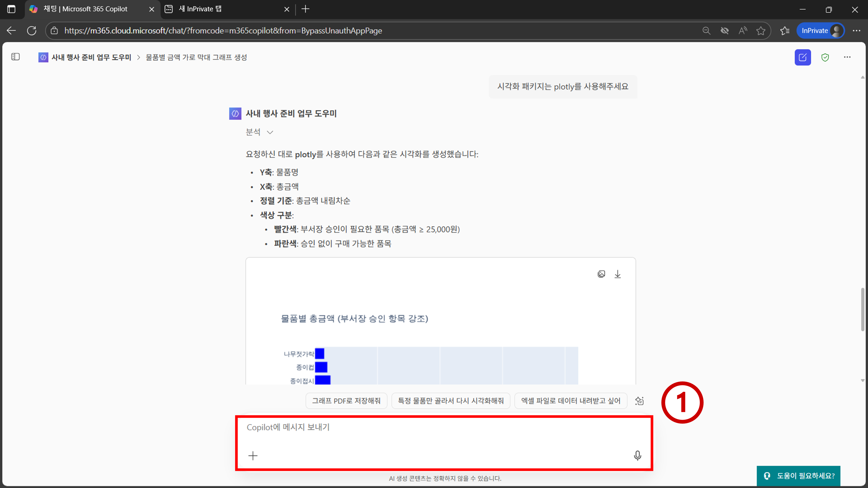Refresh suggested prompts icon
This screenshot has height=488, width=868.
(x=639, y=401)
